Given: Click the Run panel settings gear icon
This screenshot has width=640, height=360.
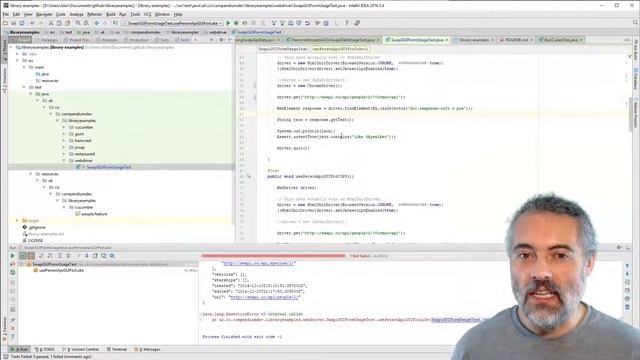Looking at the screenshot, I should (619, 247).
